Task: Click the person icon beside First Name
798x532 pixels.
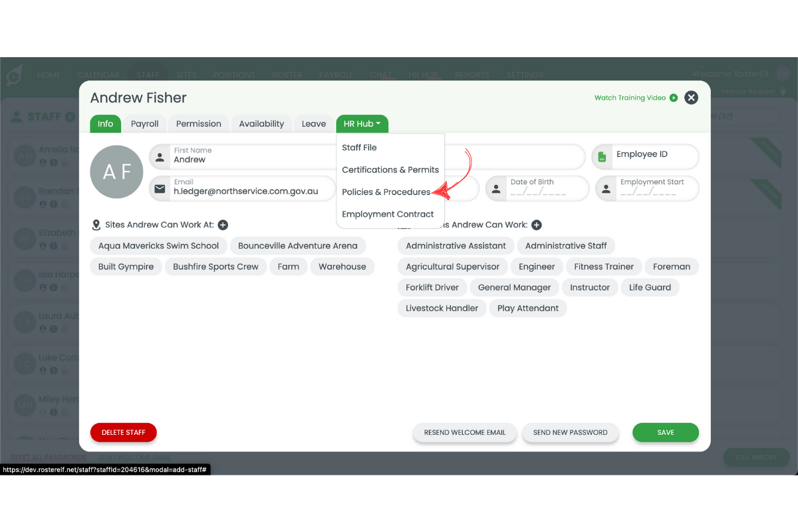Action: pyautogui.click(x=160, y=158)
